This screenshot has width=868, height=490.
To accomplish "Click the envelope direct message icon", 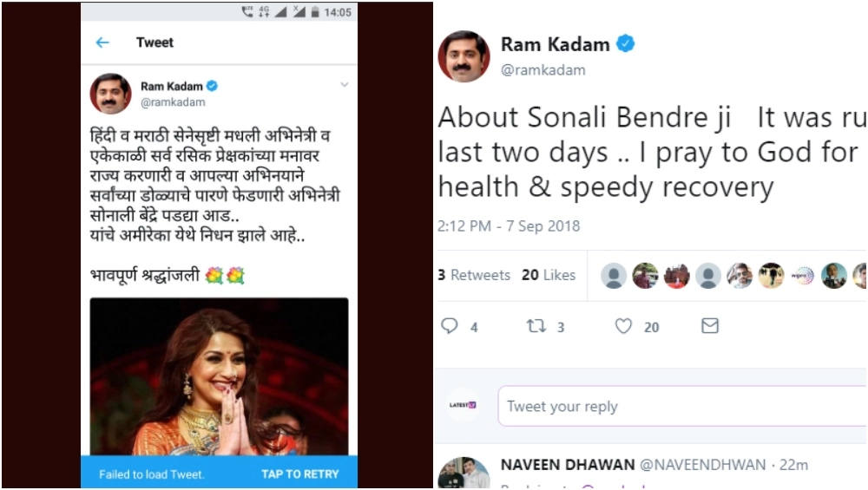I will click(710, 326).
